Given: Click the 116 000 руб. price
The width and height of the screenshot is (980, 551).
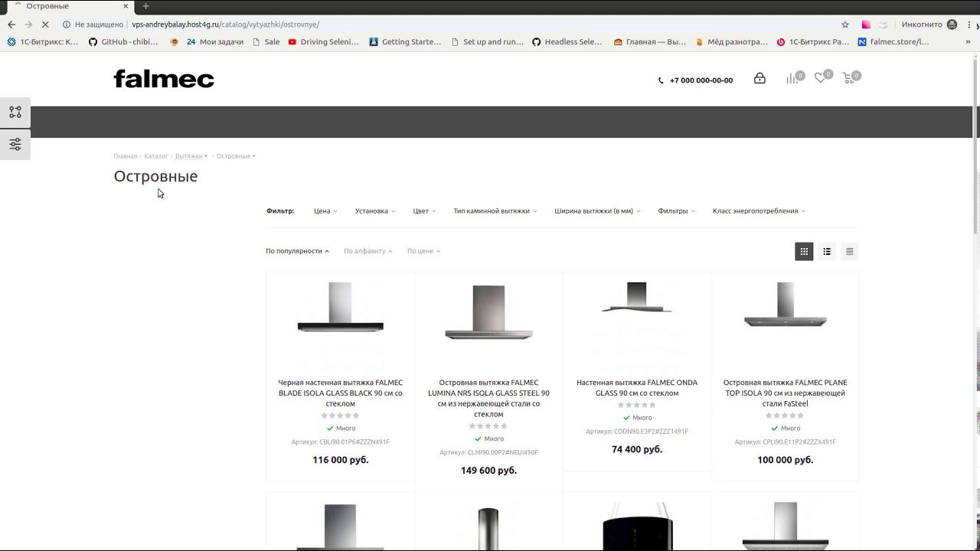Looking at the screenshot, I should point(340,460).
